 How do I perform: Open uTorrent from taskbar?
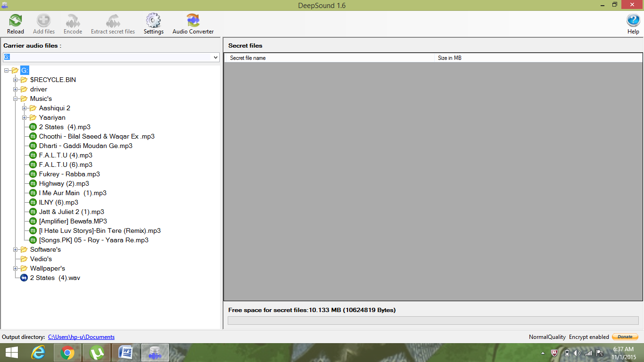[x=97, y=353]
